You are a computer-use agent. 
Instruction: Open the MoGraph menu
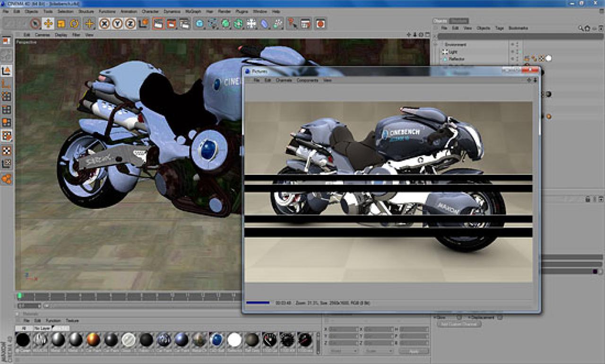(193, 11)
